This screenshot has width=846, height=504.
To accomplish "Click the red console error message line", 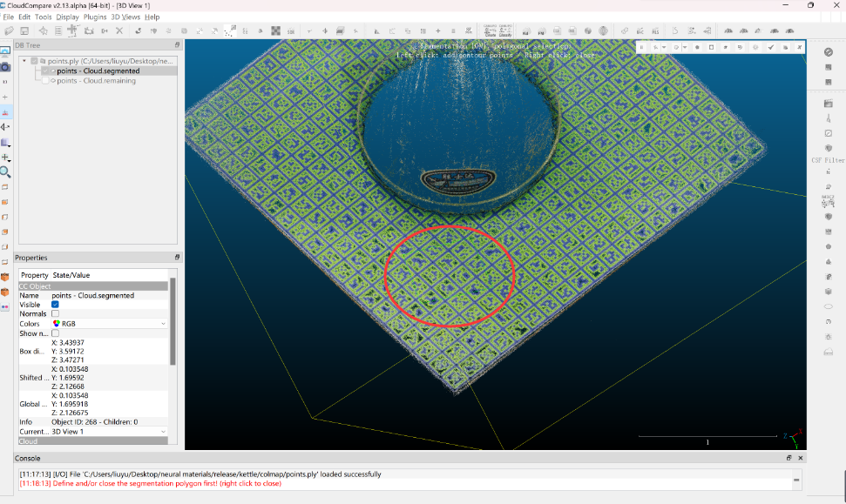I will click(151, 483).
